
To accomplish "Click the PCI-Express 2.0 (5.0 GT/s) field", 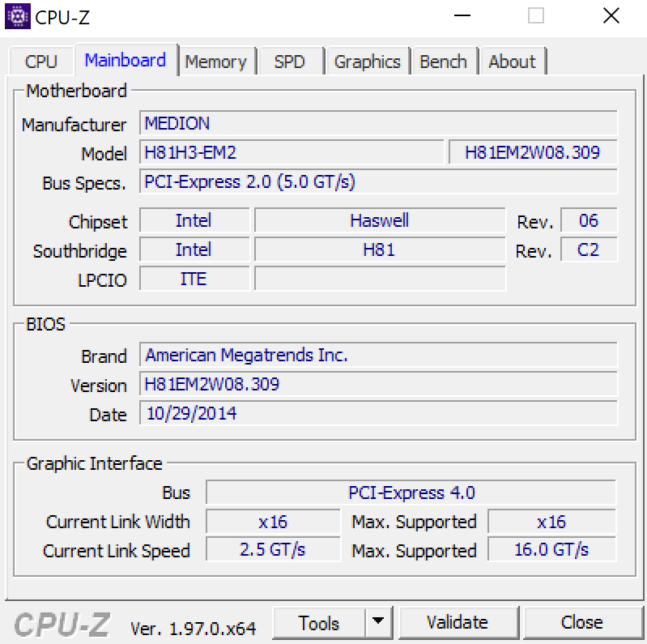I will [x=378, y=181].
